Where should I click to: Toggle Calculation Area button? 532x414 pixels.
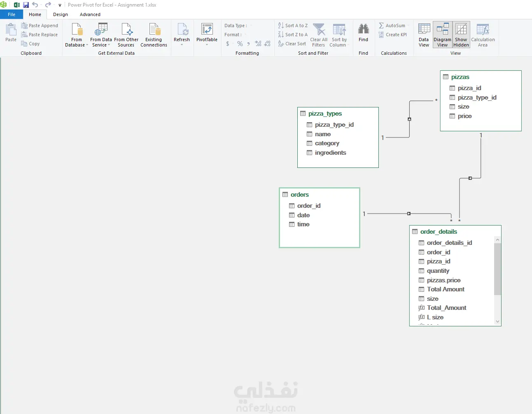coord(483,35)
